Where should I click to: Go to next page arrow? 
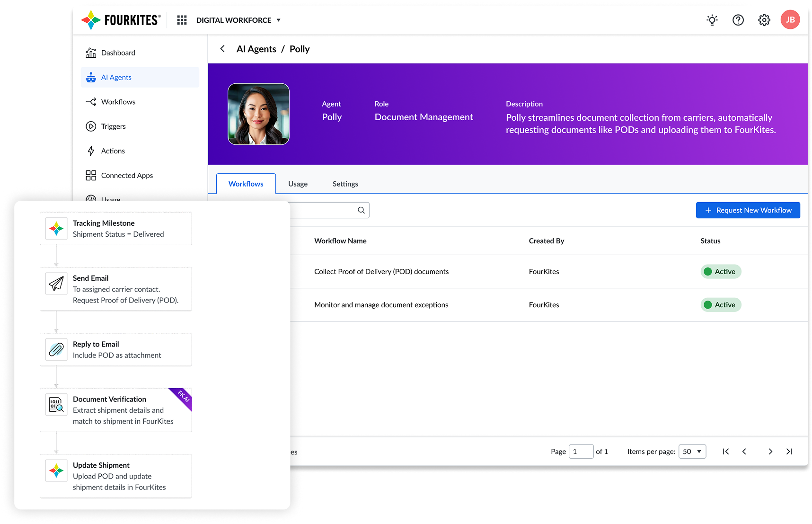tap(770, 452)
